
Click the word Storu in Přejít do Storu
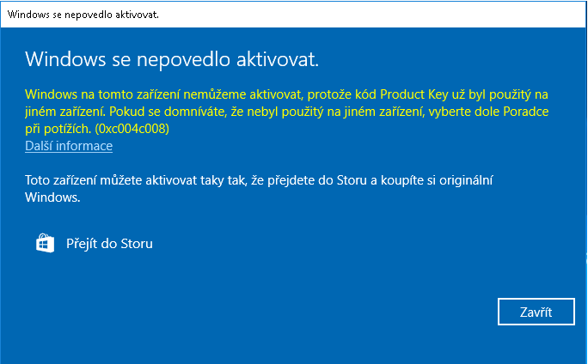(137, 244)
